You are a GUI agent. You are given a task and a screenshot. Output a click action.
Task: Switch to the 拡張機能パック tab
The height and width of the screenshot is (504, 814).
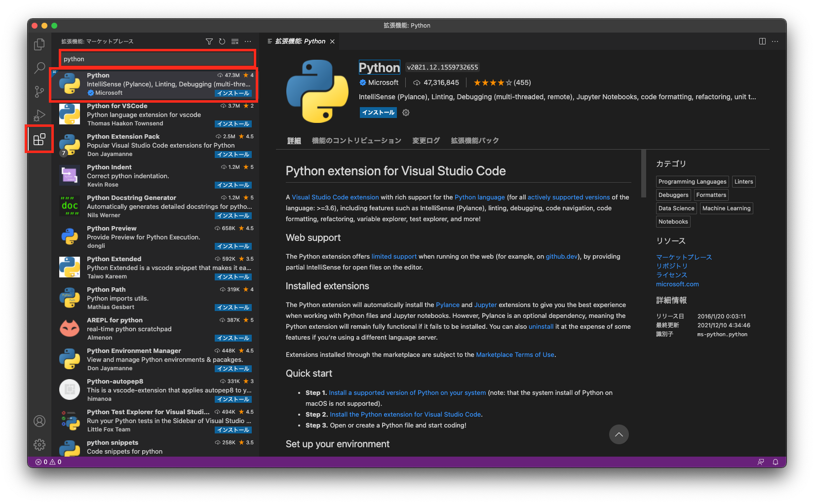click(475, 141)
